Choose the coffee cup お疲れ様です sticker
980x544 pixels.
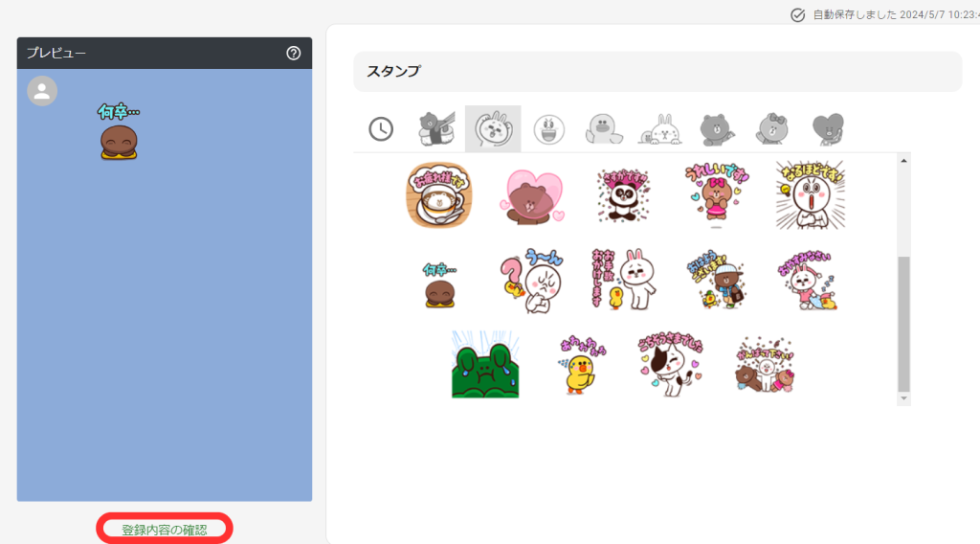coord(438,195)
